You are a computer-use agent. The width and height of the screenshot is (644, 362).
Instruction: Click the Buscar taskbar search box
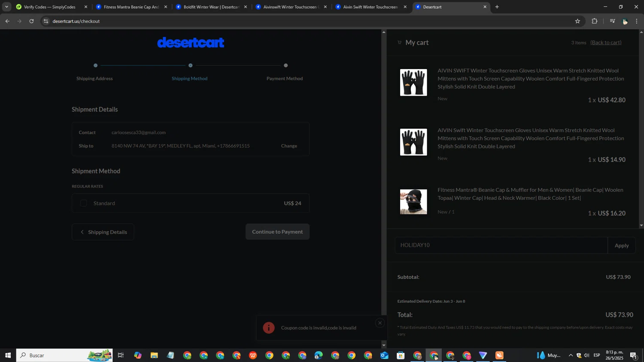coord(64,355)
